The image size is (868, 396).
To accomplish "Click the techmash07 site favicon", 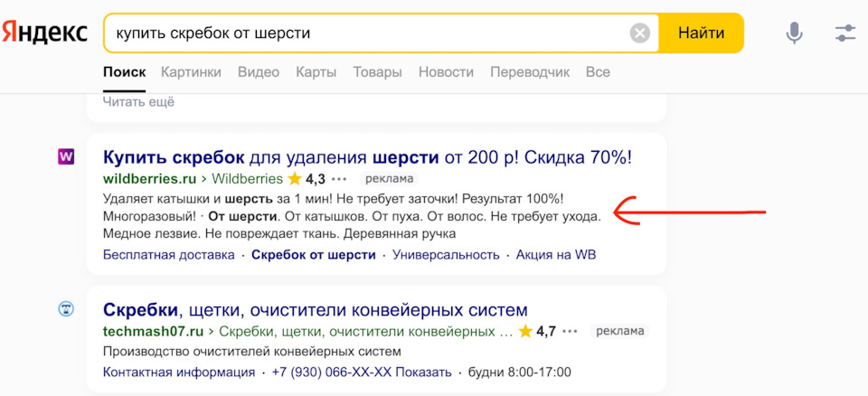I will click(66, 309).
